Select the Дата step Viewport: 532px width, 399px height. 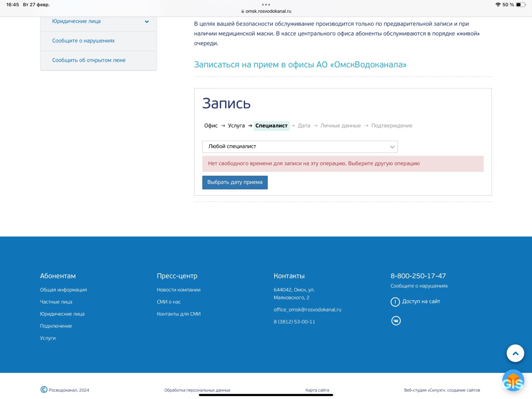(304, 126)
